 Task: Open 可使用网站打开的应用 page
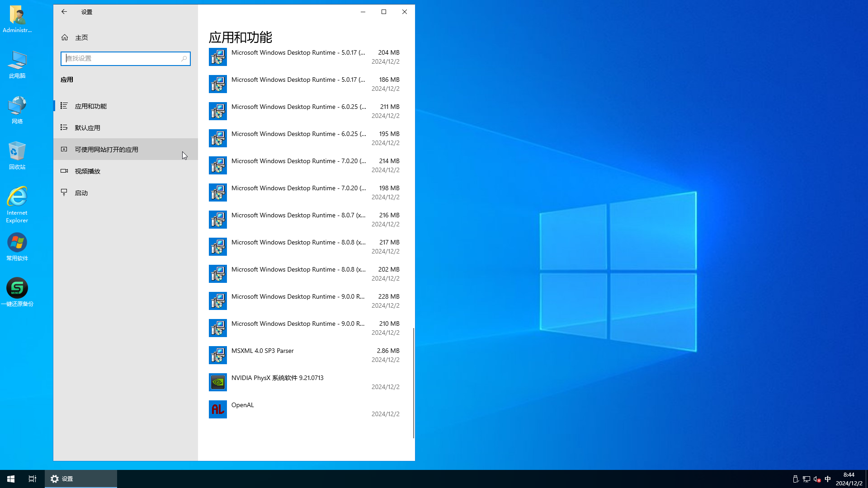[x=126, y=150]
